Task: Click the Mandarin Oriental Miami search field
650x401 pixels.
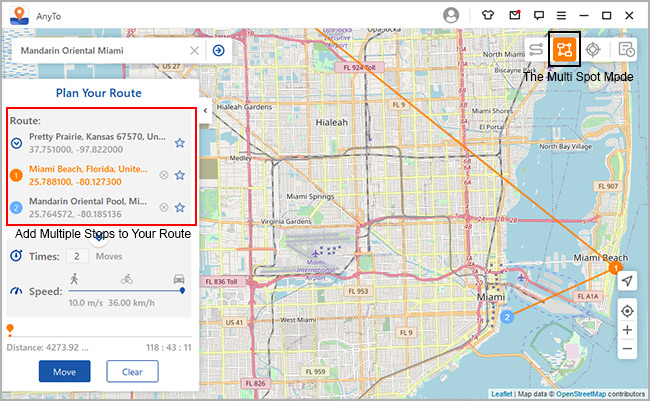Action: coord(100,50)
